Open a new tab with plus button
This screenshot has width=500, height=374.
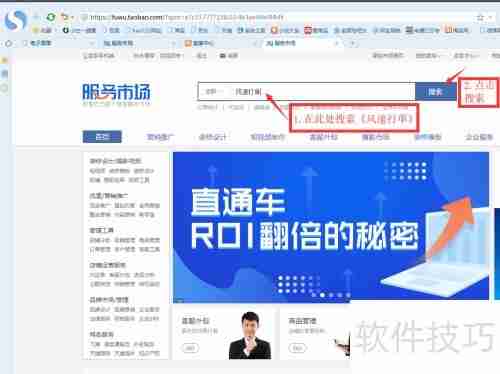pos(352,43)
